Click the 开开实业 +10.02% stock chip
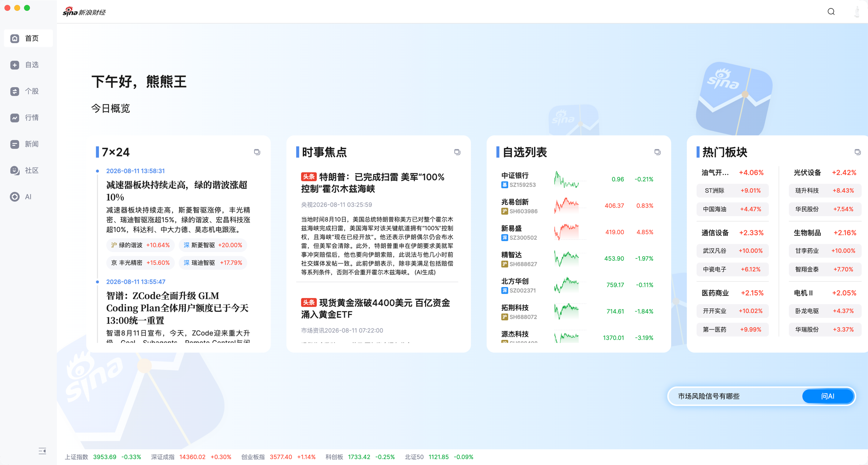The width and height of the screenshot is (868, 465). pyautogui.click(x=732, y=311)
